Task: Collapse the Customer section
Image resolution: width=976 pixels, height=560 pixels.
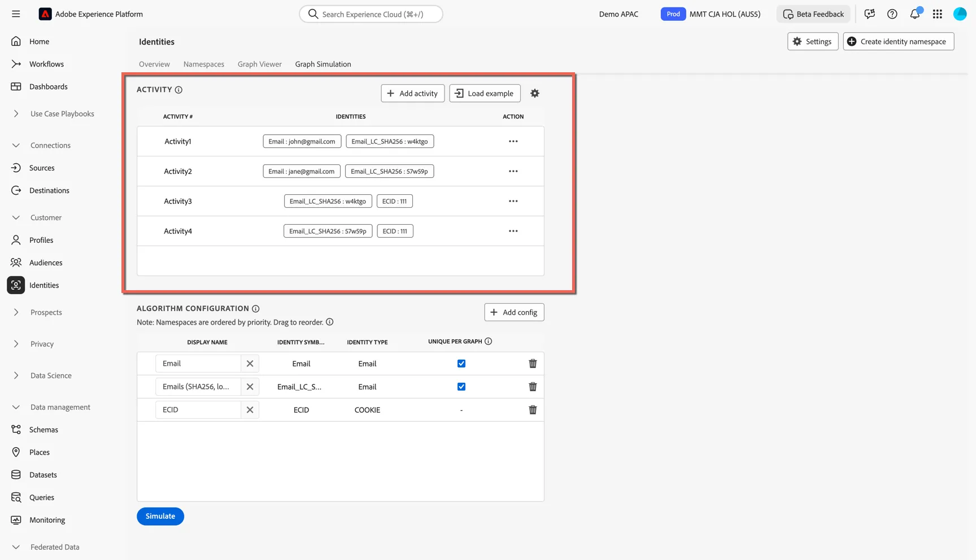Action: coord(16,217)
